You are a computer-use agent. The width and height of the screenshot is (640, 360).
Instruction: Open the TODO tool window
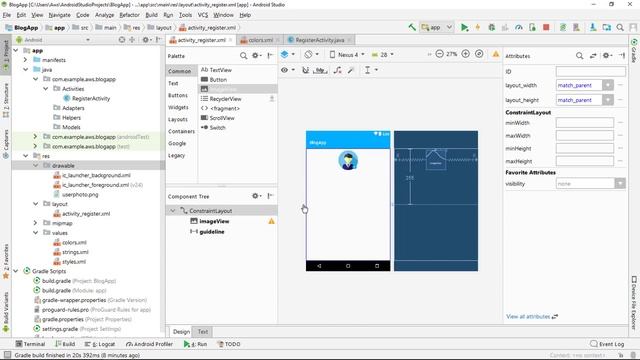point(229,344)
